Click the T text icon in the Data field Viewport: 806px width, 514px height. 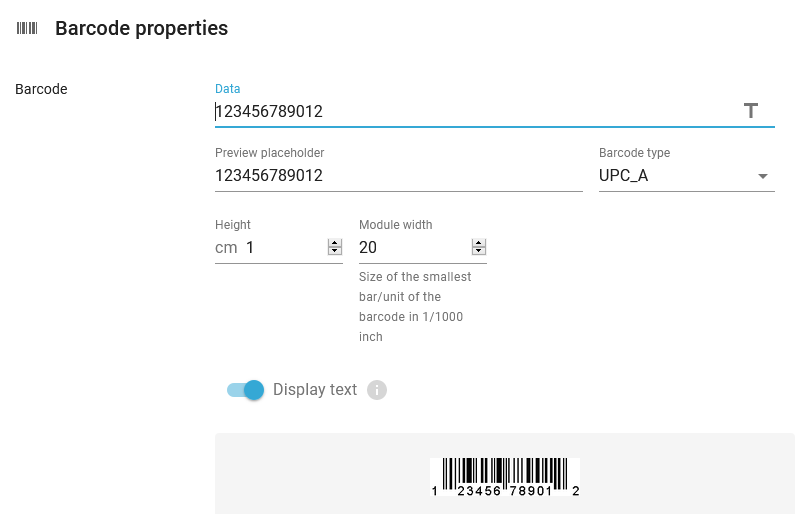(x=750, y=111)
